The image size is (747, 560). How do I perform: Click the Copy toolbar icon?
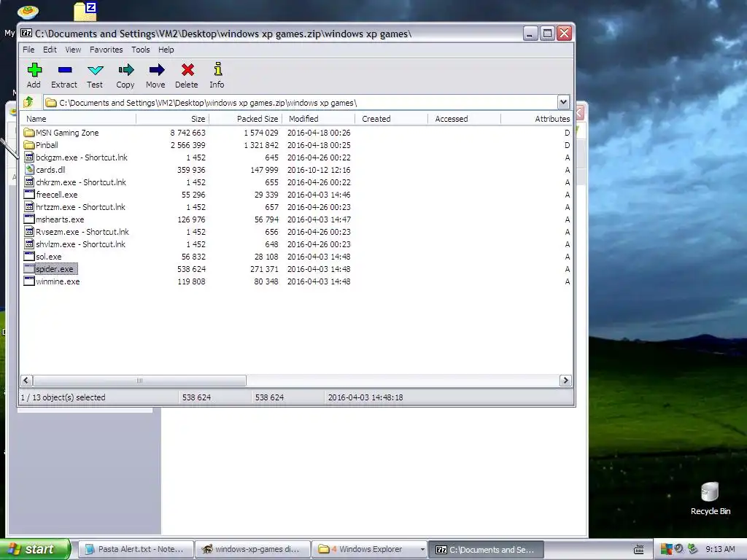pos(125,70)
